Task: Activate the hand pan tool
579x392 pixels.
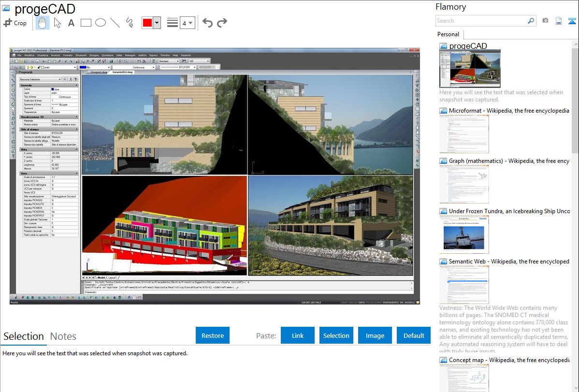Action: click(x=43, y=23)
